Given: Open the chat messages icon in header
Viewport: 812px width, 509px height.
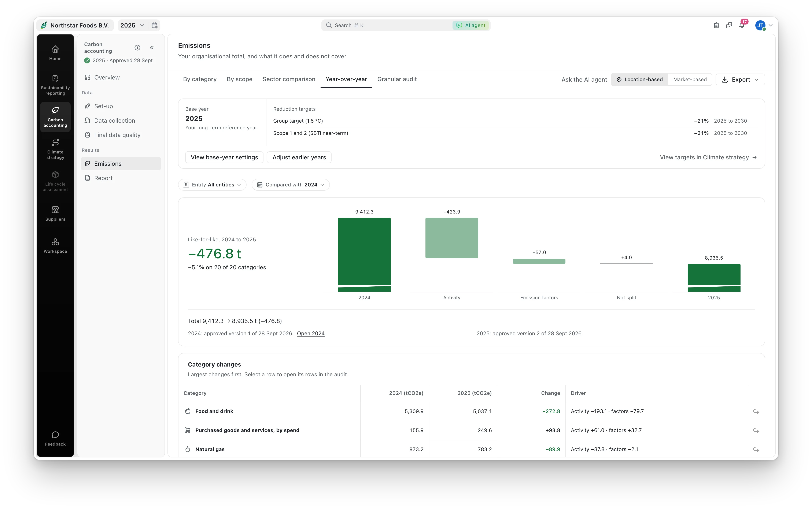Looking at the screenshot, I should (729, 25).
